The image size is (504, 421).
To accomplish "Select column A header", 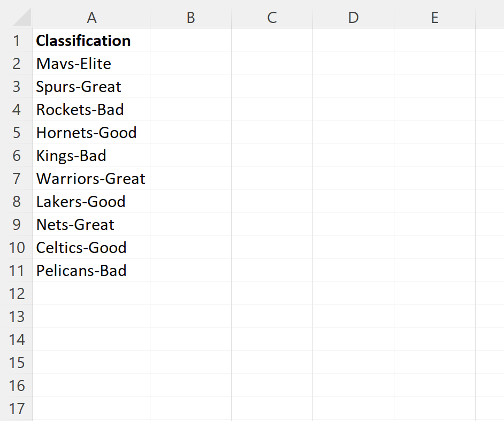I will (x=91, y=18).
